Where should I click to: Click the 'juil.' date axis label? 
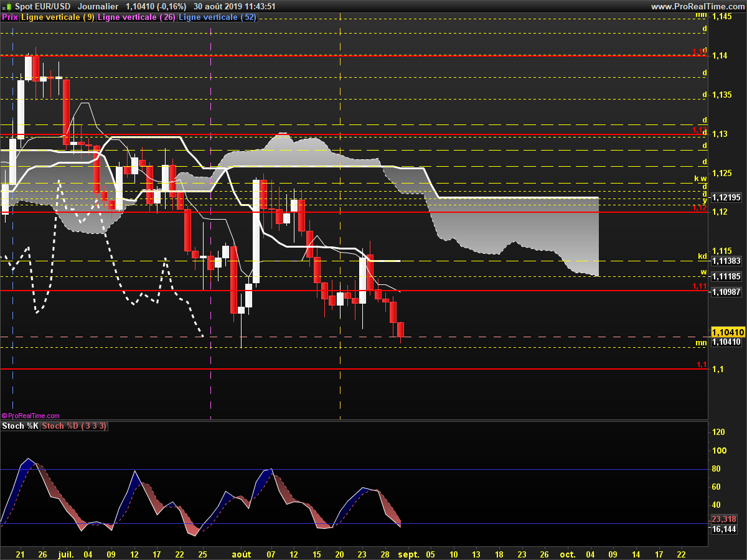[66, 554]
